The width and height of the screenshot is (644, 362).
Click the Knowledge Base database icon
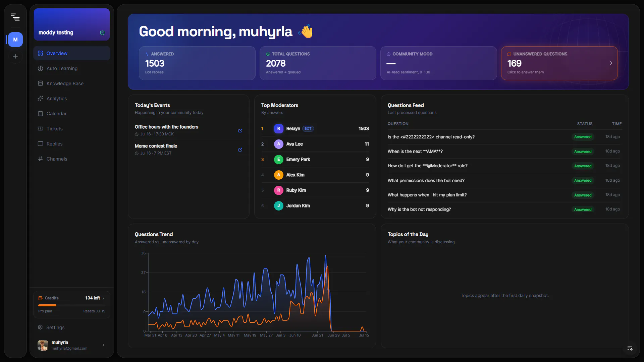[40, 83]
